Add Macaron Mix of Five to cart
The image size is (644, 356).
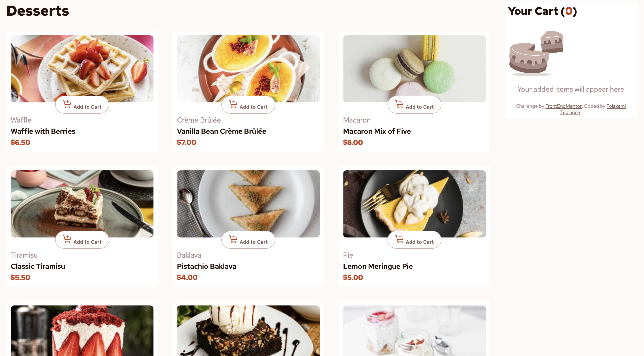(x=414, y=105)
